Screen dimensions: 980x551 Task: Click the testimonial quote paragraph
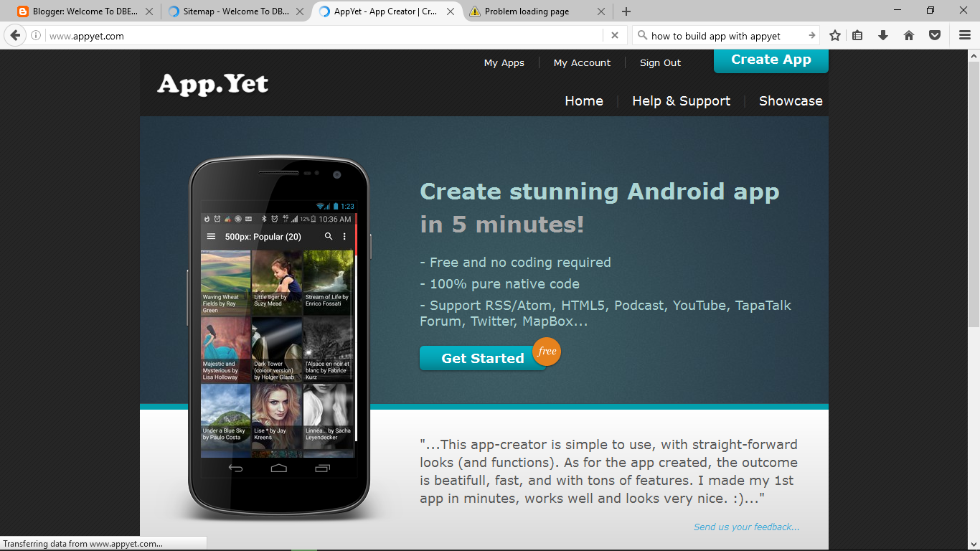(x=608, y=471)
